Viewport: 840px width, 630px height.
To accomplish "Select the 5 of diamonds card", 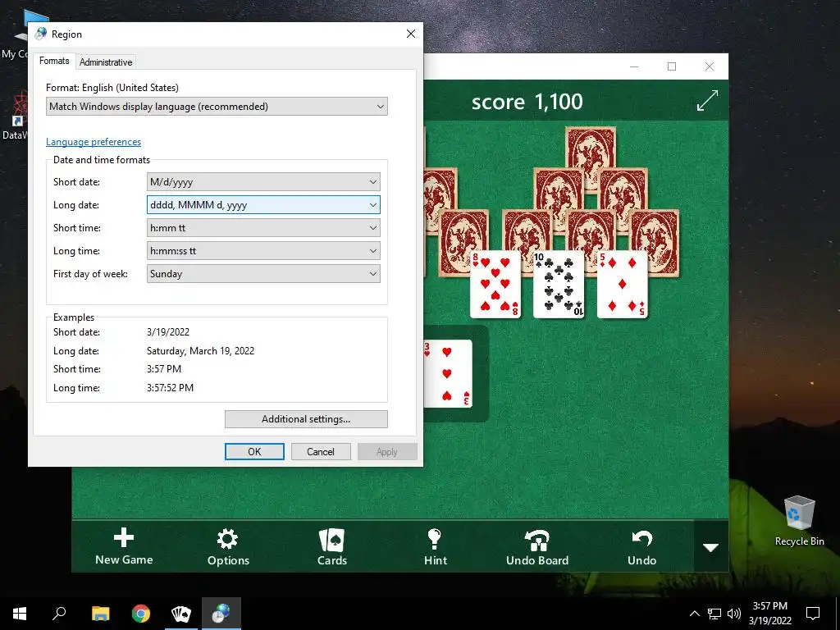I will [622, 285].
